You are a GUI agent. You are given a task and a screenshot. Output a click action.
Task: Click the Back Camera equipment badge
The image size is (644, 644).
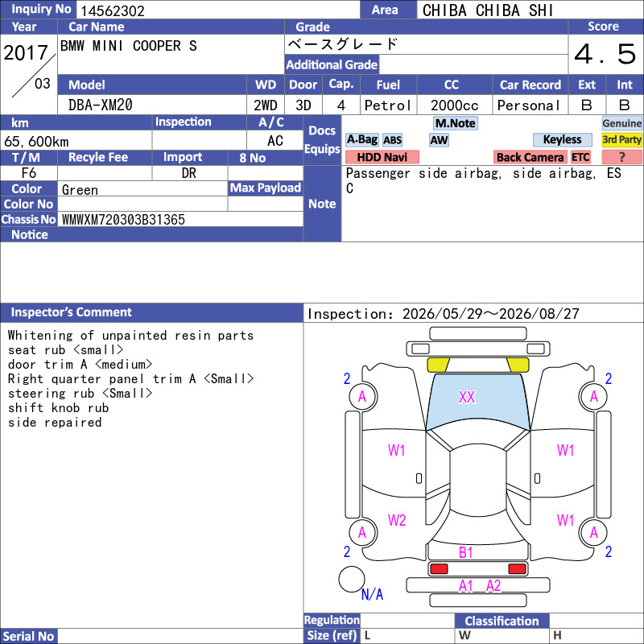click(530, 157)
